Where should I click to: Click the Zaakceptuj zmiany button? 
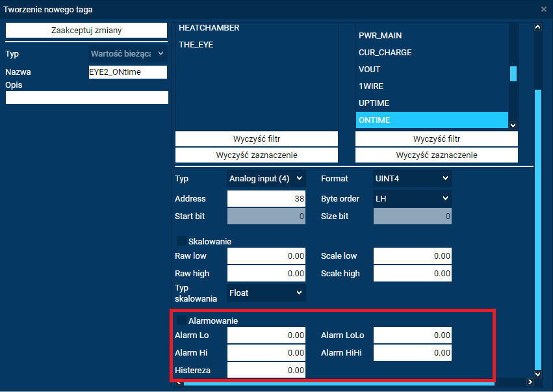click(x=86, y=31)
